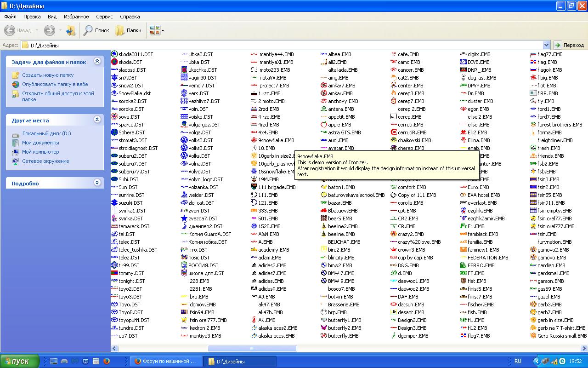Select the apple.EMB file icon

click(x=324, y=125)
